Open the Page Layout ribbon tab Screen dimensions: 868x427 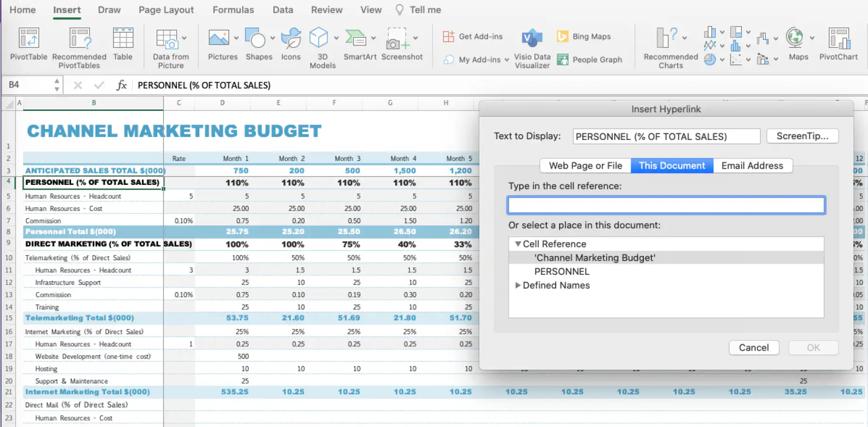pos(166,10)
